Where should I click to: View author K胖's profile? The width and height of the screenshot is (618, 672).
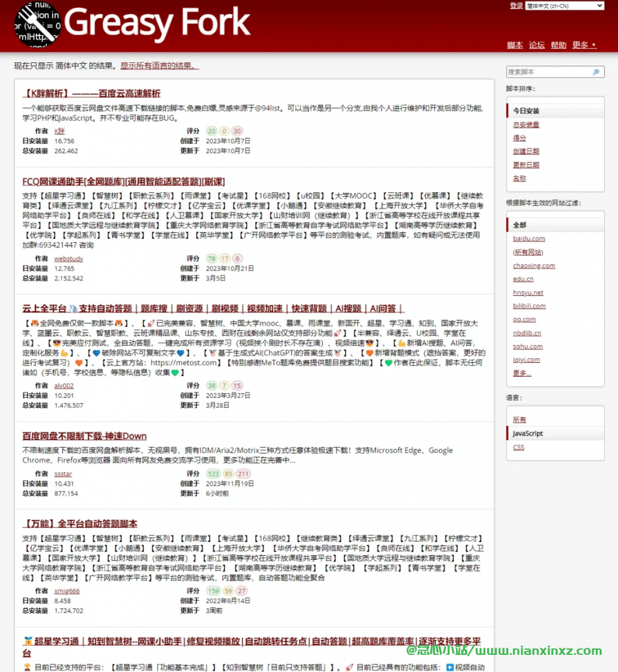[59, 131]
